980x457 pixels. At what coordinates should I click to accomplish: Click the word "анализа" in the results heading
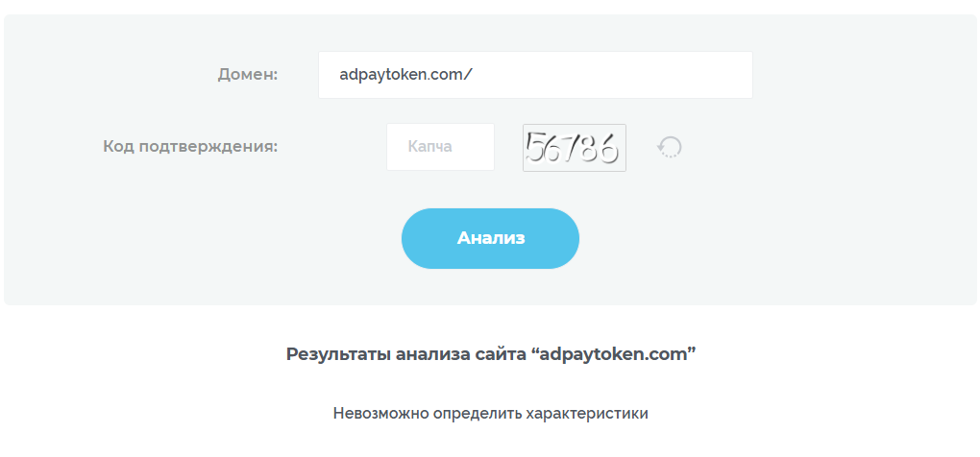[433, 353]
